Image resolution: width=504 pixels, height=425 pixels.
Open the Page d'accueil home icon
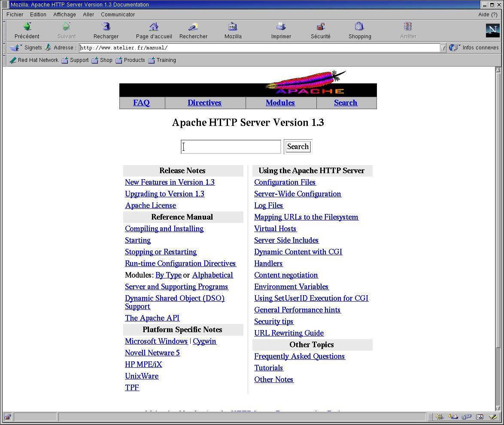coord(154,26)
